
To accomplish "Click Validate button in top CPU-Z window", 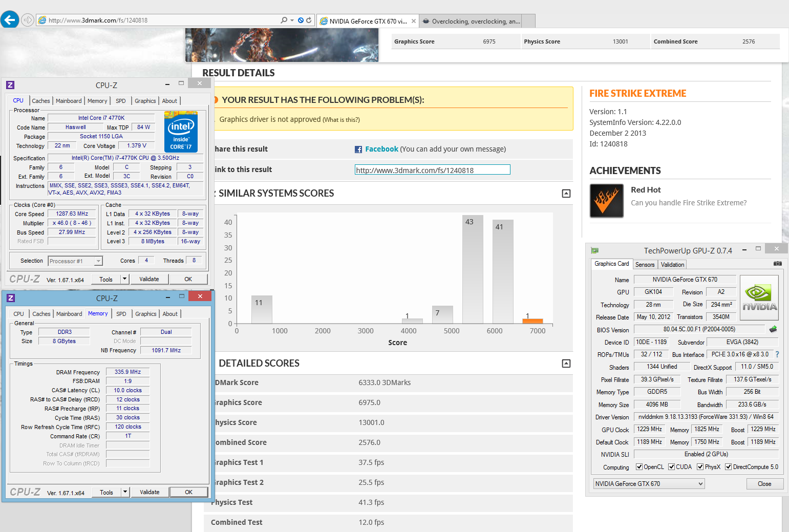I will tap(149, 279).
